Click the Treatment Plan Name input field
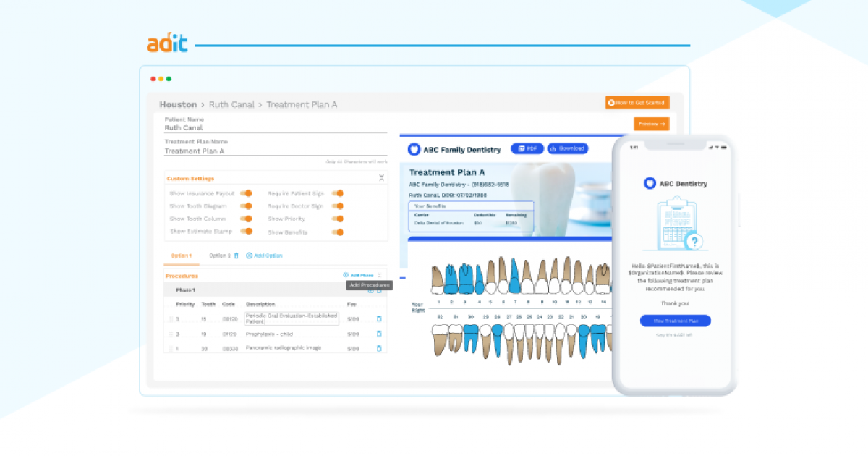The width and height of the screenshot is (868, 456). coord(276,151)
